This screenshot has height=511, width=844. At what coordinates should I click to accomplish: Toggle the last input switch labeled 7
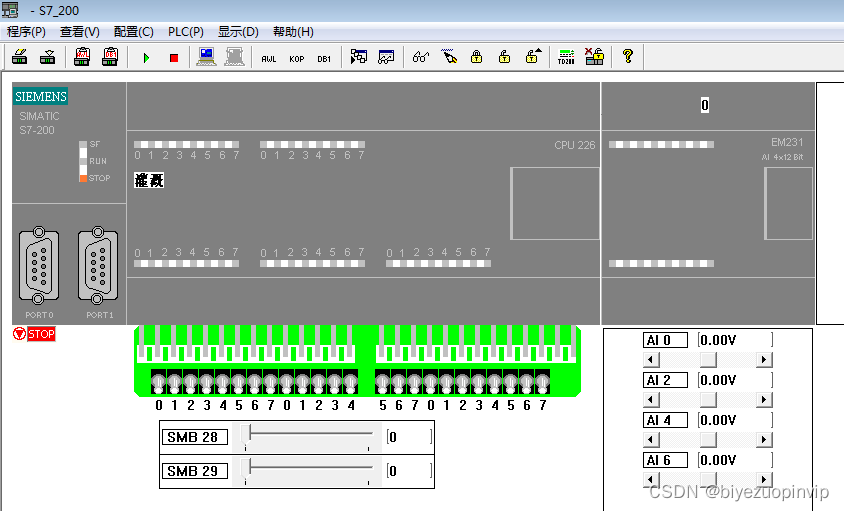pyautogui.click(x=543, y=383)
